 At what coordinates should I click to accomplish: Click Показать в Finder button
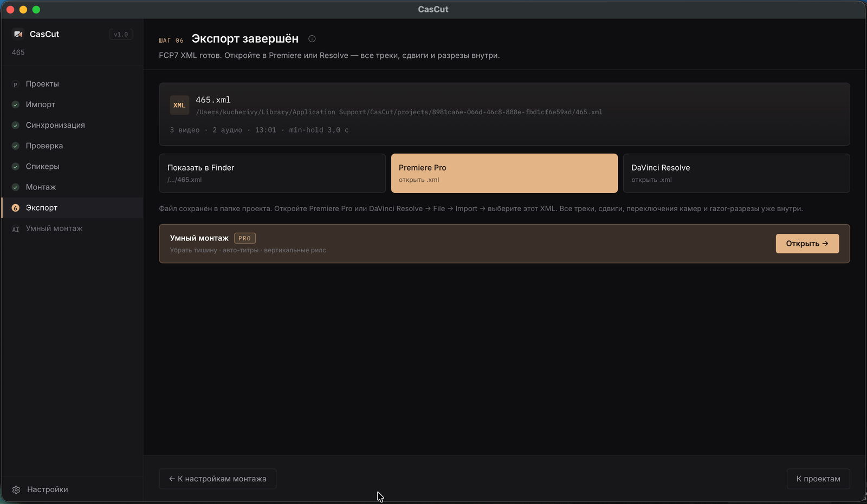pyautogui.click(x=272, y=173)
